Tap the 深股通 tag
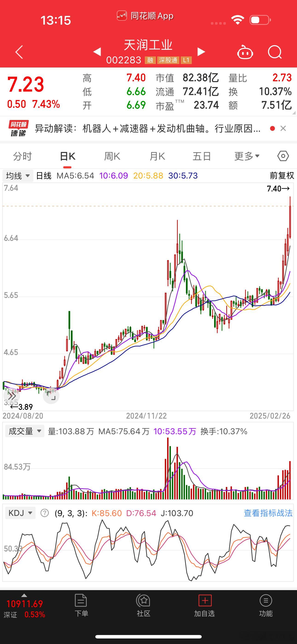 pos(168,60)
